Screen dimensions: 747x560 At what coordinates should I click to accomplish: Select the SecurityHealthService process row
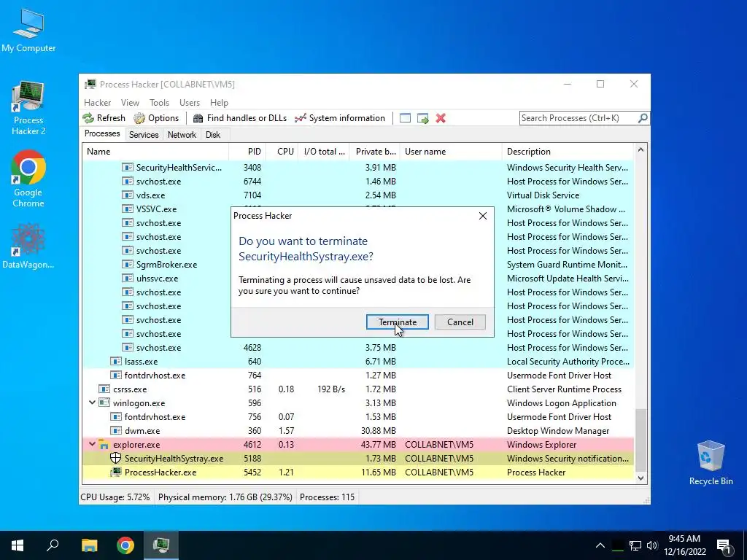pos(357,168)
